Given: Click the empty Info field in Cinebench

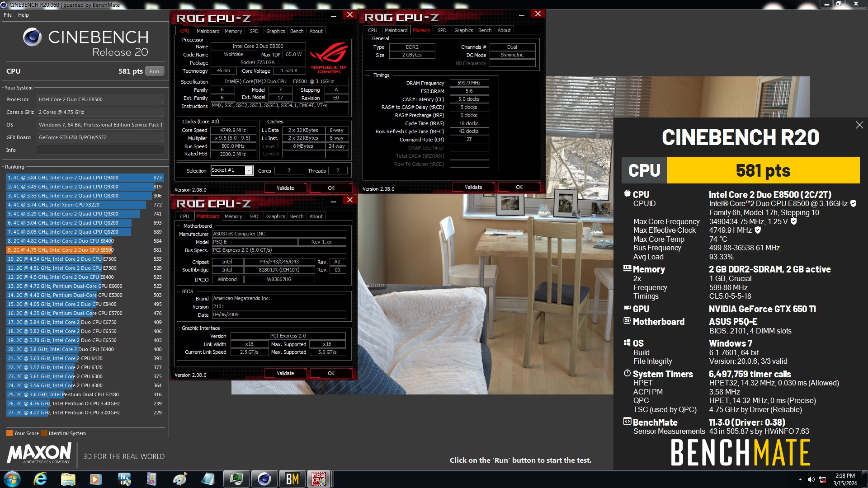Looking at the screenshot, I should coord(100,150).
